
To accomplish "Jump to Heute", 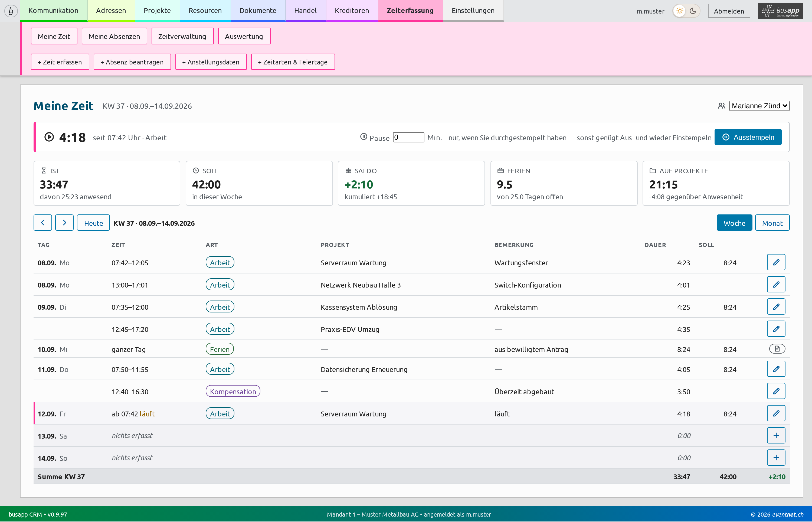I will [93, 223].
